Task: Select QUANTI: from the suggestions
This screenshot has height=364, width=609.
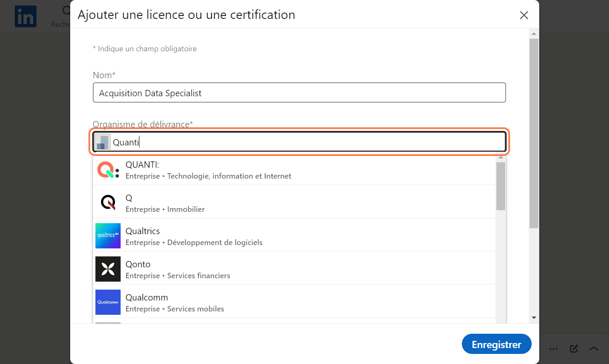Action: 294,170
